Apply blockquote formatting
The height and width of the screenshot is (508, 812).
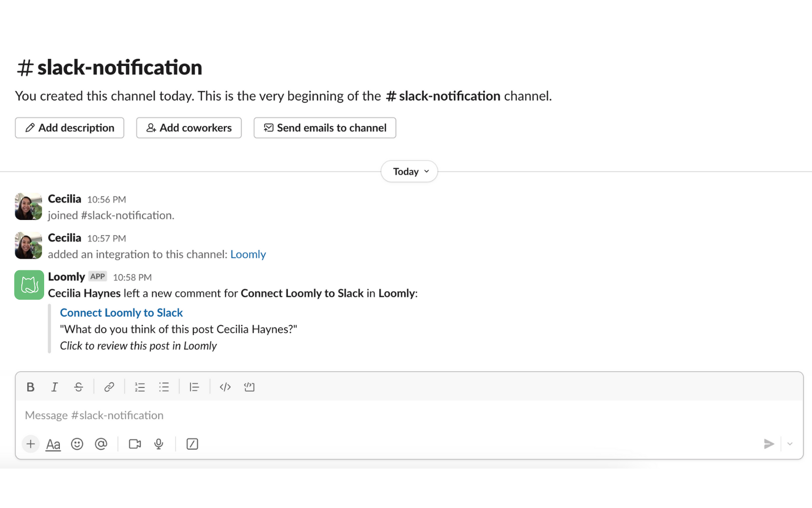[x=194, y=387]
